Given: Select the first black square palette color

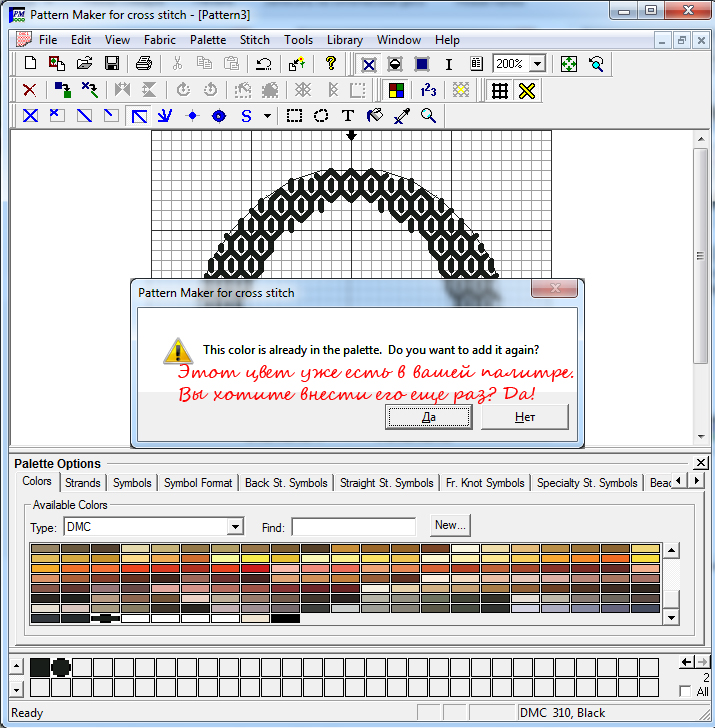Looking at the screenshot, I should (40, 667).
